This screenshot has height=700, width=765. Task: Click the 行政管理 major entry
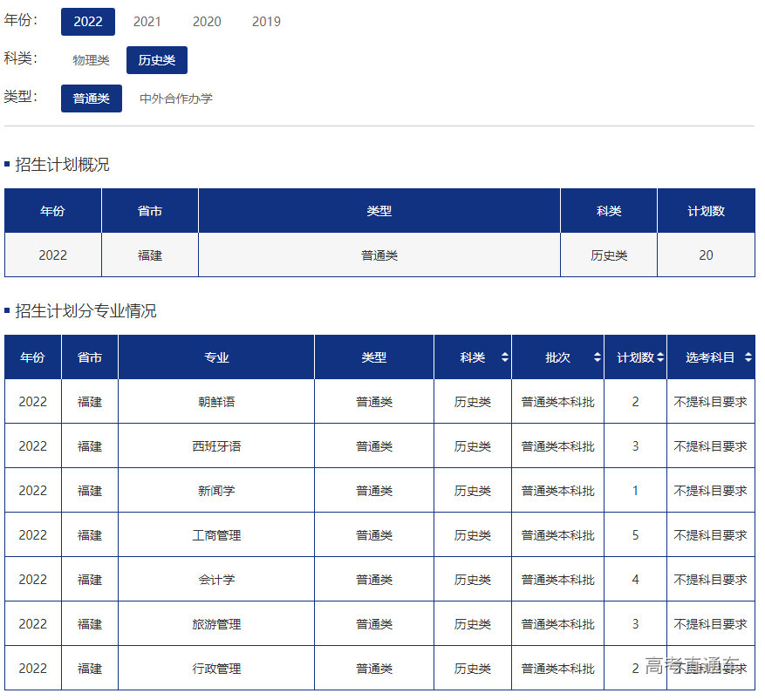[x=215, y=668]
